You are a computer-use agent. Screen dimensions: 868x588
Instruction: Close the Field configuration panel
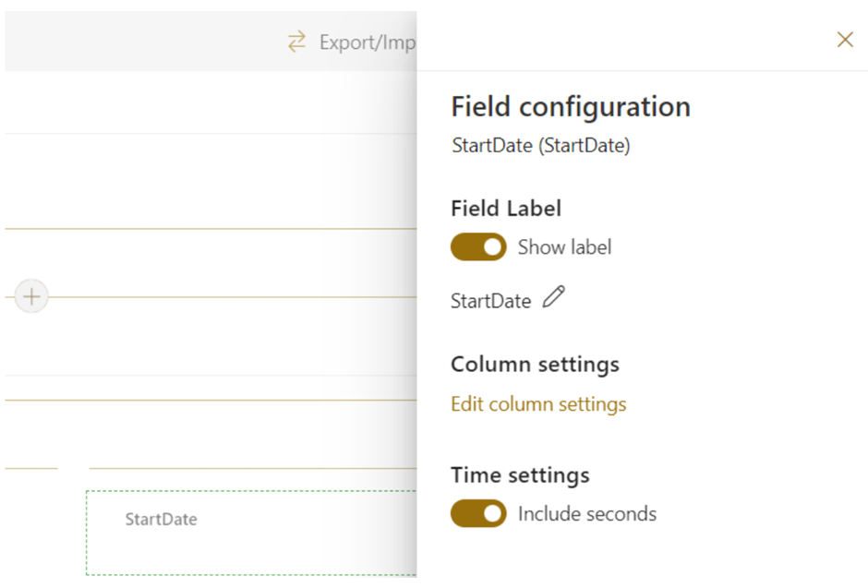[x=844, y=39]
